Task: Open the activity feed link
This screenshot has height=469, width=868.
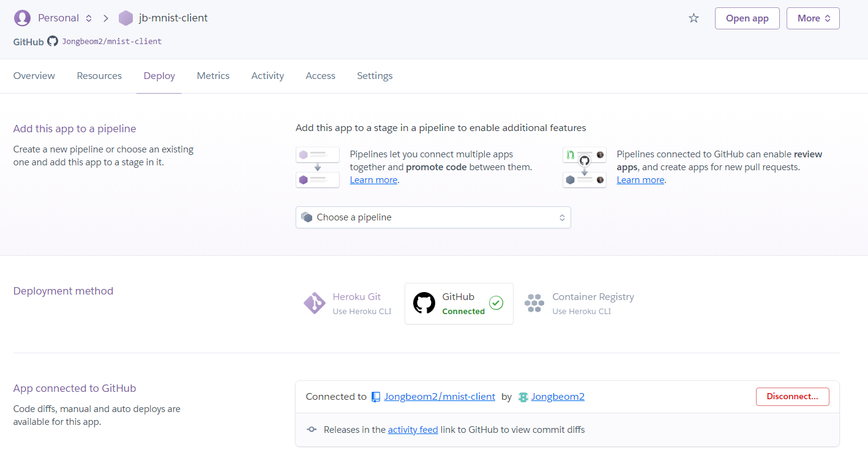Action: coord(413,430)
